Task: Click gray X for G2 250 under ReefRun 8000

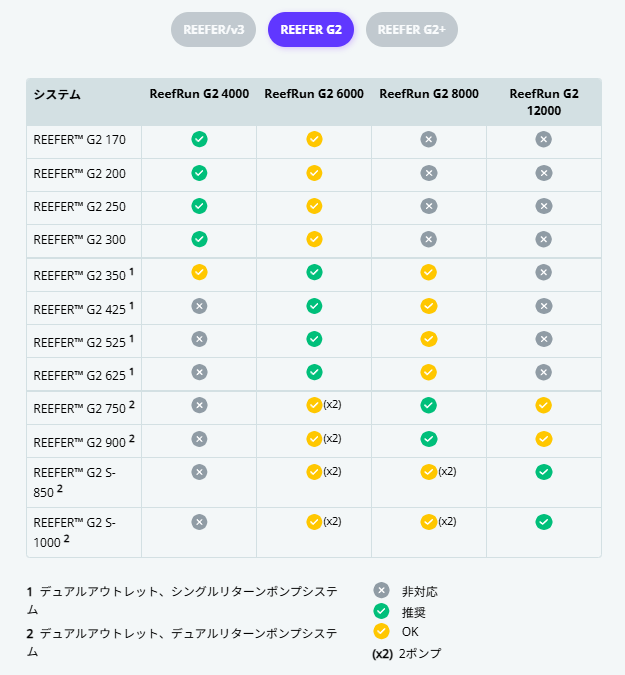Action: (429, 206)
